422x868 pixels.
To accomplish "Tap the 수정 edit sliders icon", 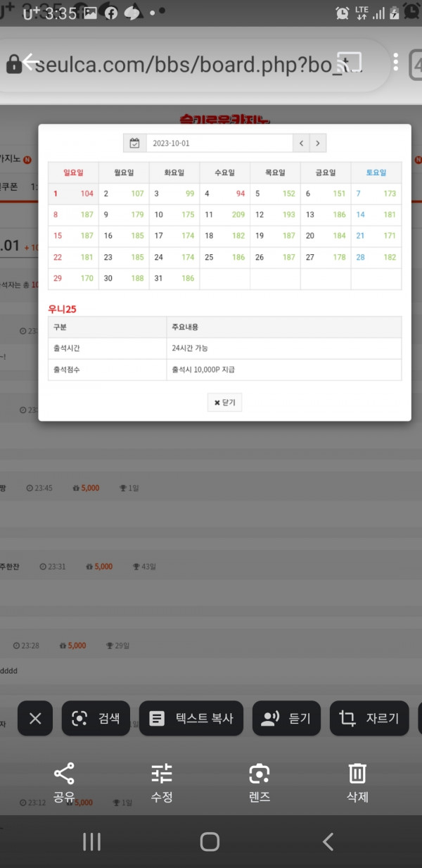I will 162,783.
